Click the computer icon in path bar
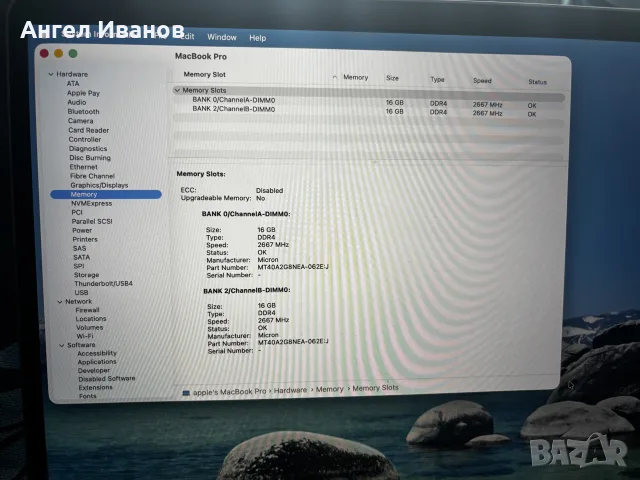Screen dimensions: 640x480 pos(186,393)
